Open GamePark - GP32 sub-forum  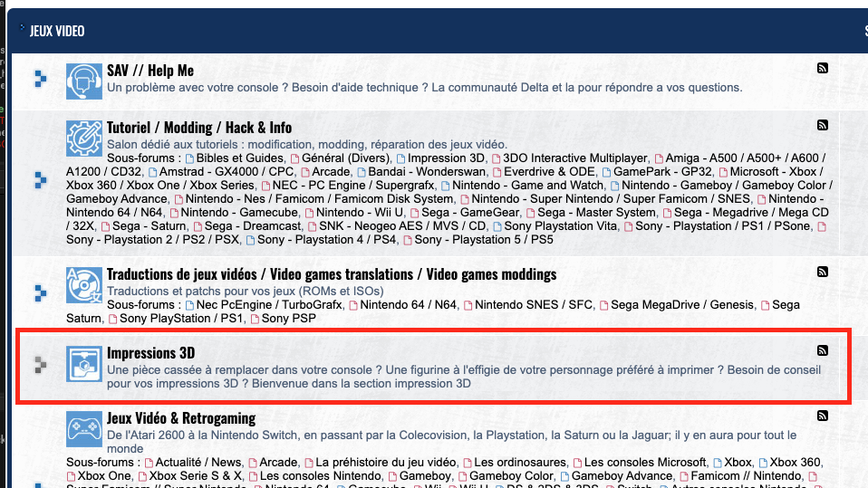pyautogui.click(x=662, y=171)
